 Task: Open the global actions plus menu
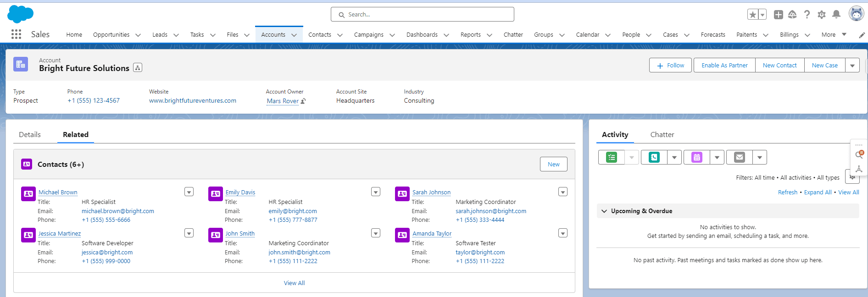(x=778, y=15)
